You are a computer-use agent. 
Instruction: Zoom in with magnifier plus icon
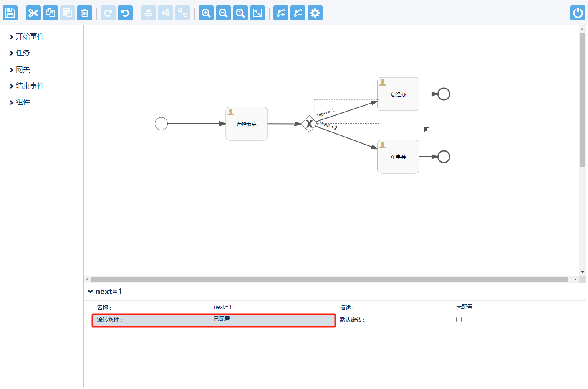(x=206, y=13)
